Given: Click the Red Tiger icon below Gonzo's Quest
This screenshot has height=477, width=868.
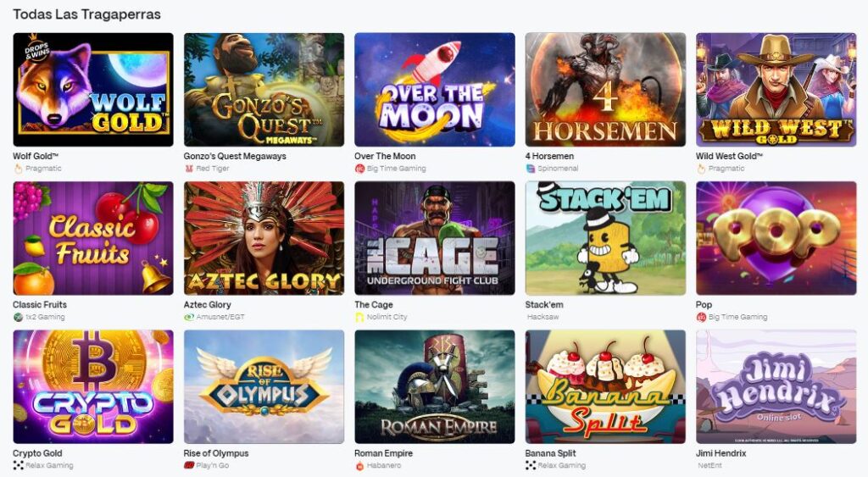Looking at the screenshot, I should coord(189,169).
